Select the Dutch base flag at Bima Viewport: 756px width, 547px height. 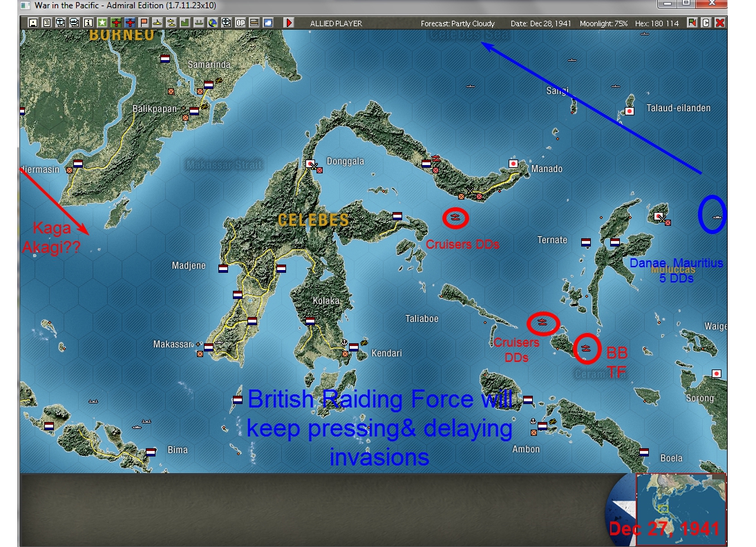tap(151, 452)
